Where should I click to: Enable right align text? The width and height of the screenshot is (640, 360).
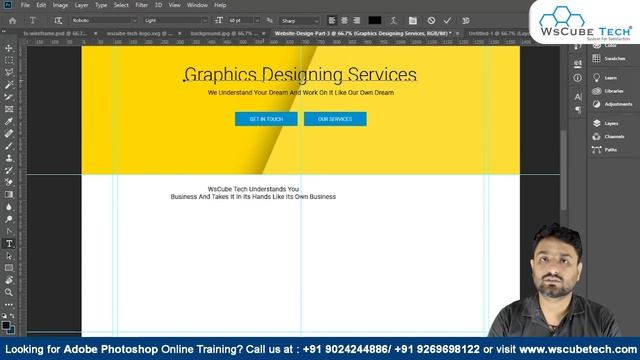pos(356,20)
